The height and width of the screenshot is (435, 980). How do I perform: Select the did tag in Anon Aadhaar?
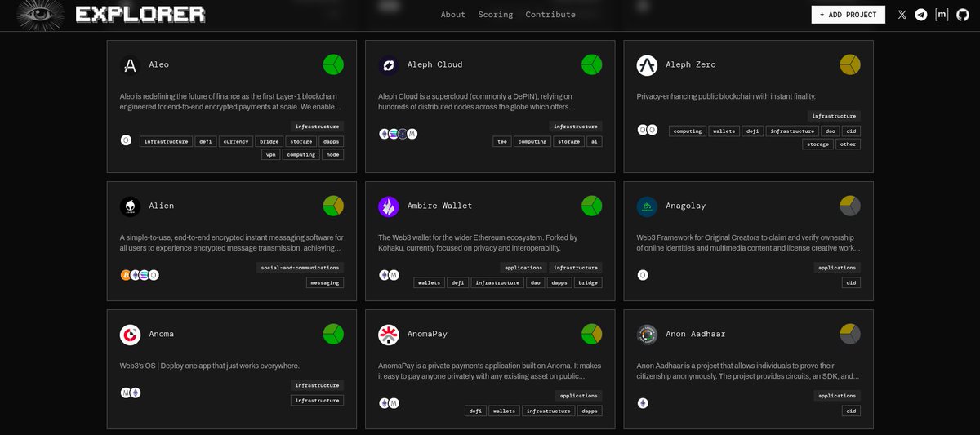point(852,411)
